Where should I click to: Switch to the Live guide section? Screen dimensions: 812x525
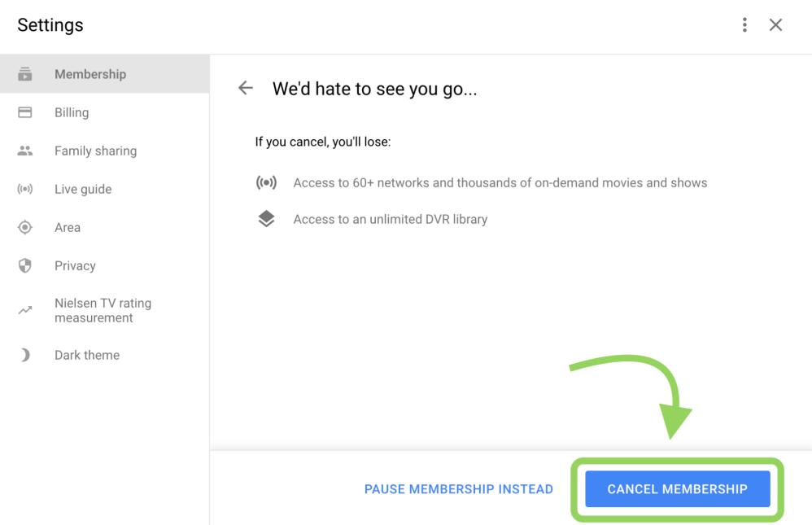[x=83, y=189]
